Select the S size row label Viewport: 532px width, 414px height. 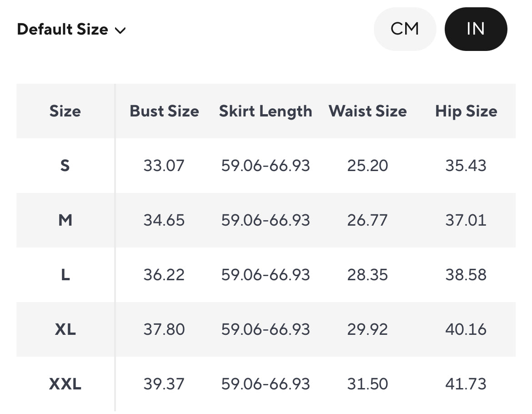[x=65, y=166]
